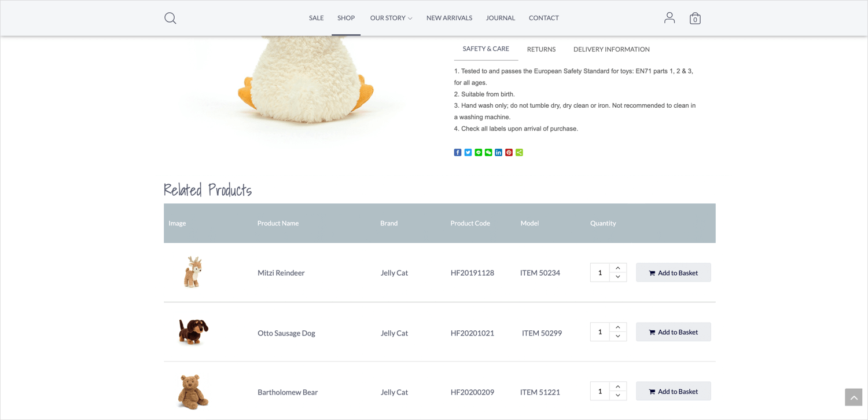Increase quantity for Bartholomew Bear
The height and width of the screenshot is (420, 868).
[618, 387]
